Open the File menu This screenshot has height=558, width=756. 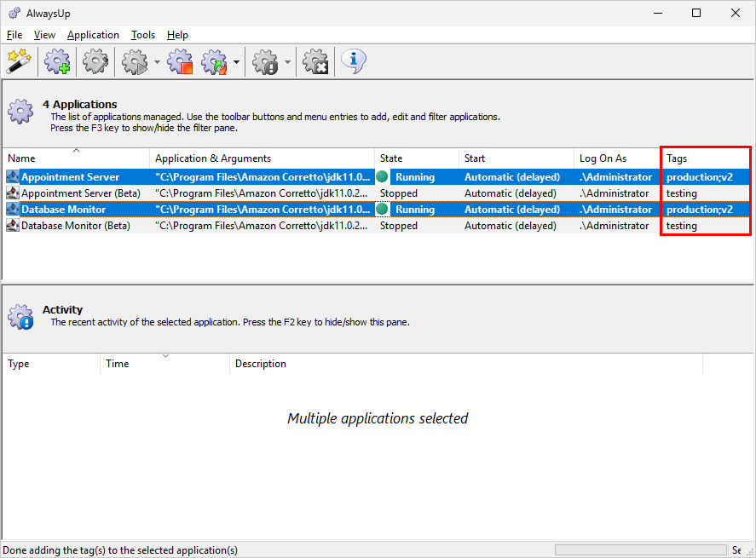pyautogui.click(x=14, y=35)
